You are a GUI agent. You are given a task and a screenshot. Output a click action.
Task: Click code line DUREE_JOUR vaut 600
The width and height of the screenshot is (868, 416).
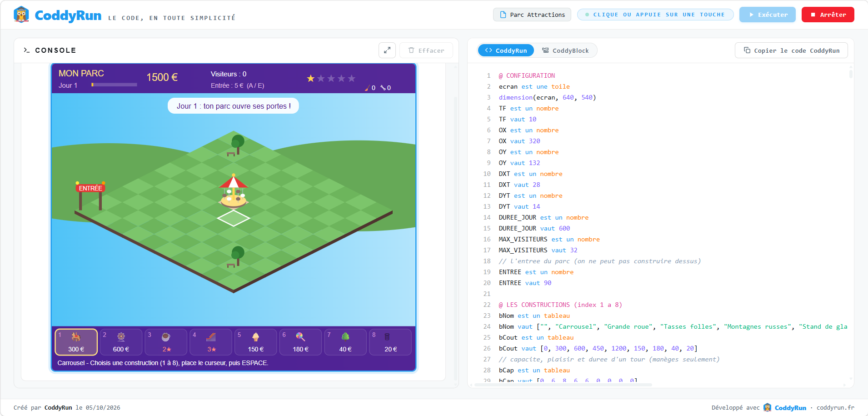[534, 228]
